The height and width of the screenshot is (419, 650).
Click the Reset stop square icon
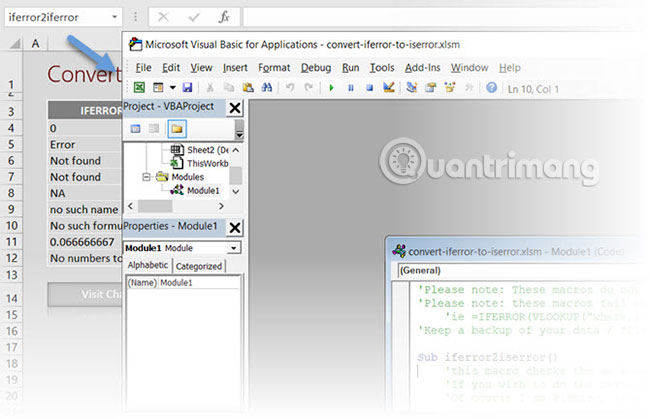370,88
